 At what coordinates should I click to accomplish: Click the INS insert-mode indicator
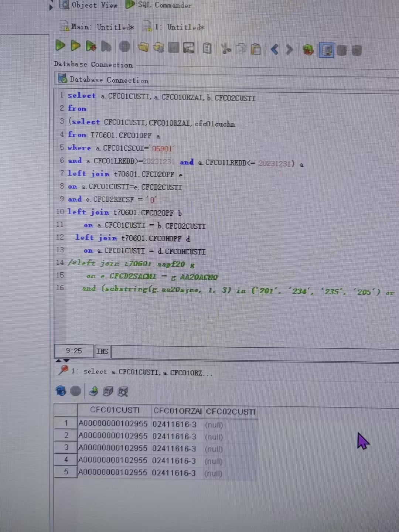102,351
